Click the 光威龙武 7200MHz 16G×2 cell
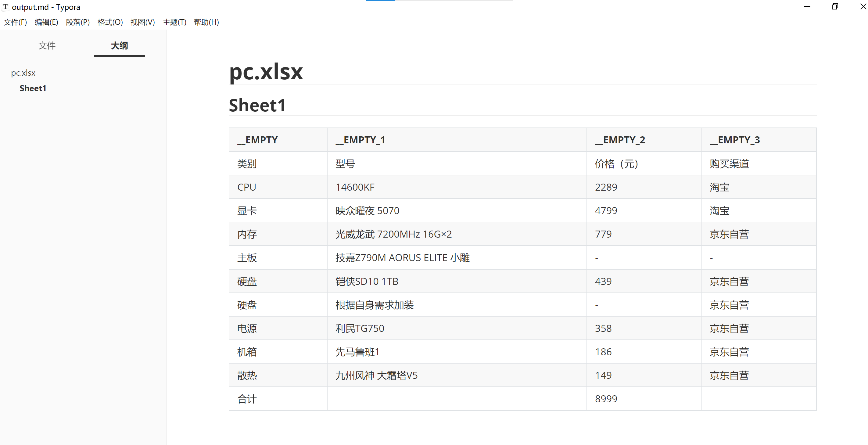 457,234
